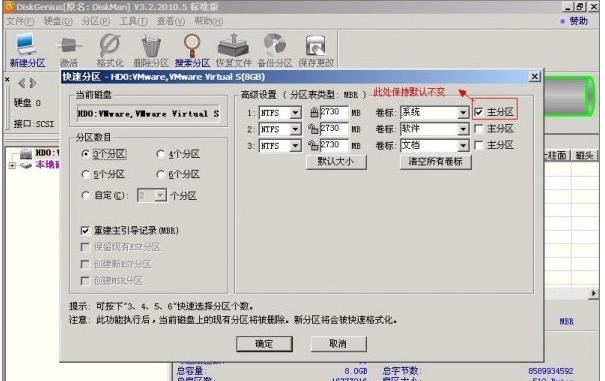605x381 pixels.
Task: Open volume label dropdown showing 文档
Action: [463, 146]
